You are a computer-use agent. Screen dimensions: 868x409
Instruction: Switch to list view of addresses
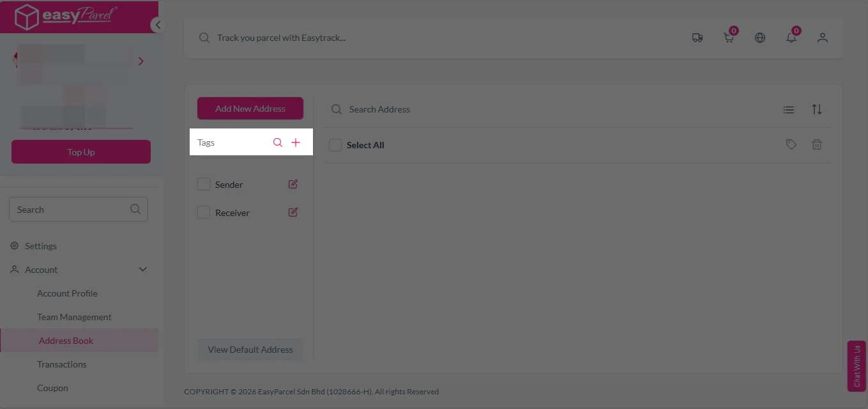[x=788, y=109]
